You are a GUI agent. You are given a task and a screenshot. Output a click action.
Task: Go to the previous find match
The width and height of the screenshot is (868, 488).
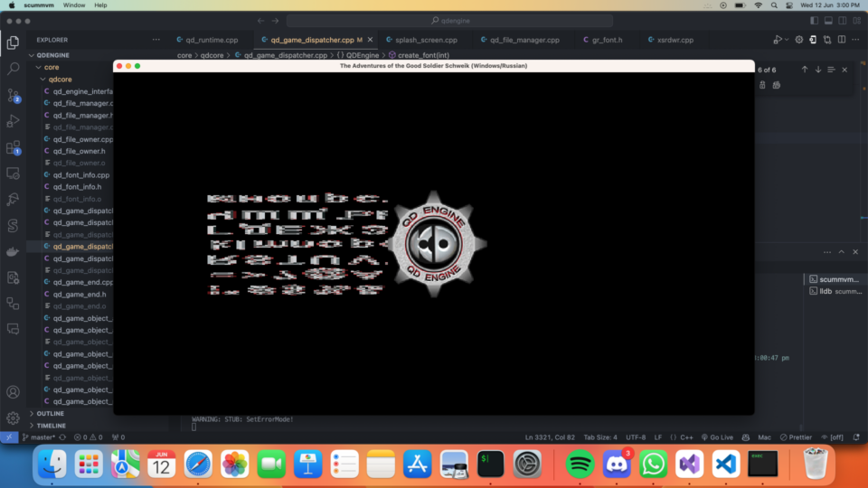[805, 70]
